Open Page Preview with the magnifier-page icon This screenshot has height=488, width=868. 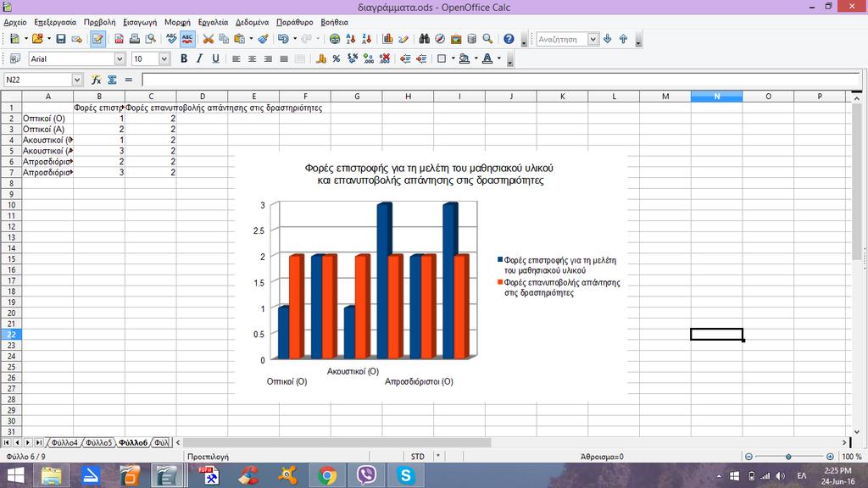[x=151, y=39]
